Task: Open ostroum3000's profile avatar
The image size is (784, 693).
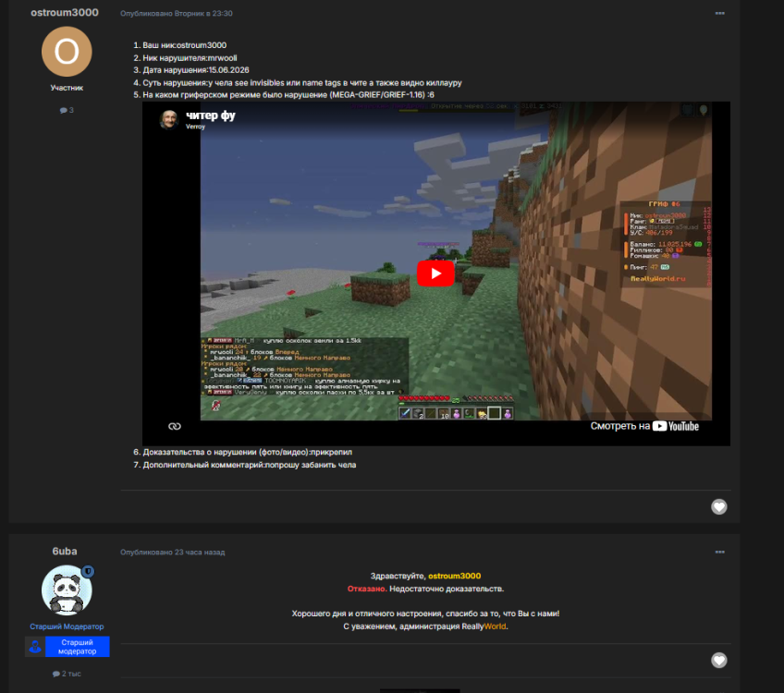Action: pyautogui.click(x=67, y=52)
